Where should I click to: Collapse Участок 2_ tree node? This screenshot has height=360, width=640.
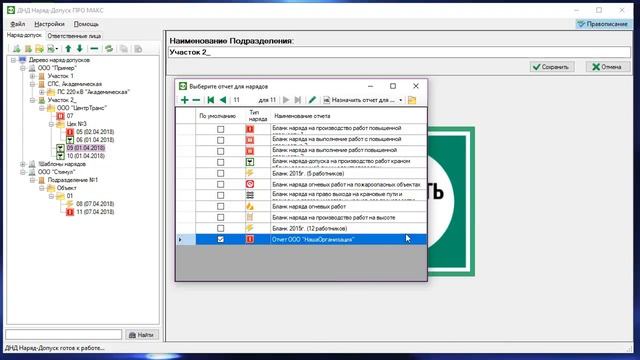pyautogui.click(x=32, y=100)
